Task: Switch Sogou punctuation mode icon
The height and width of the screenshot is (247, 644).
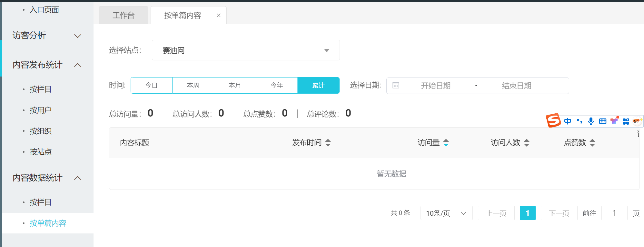Action: pos(580,121)
